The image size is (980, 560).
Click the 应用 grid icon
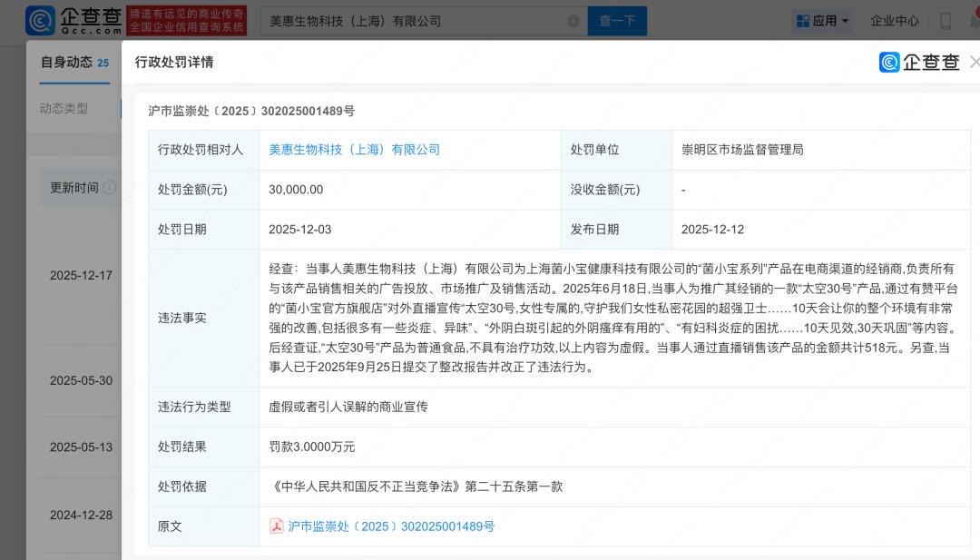[802, 21]
